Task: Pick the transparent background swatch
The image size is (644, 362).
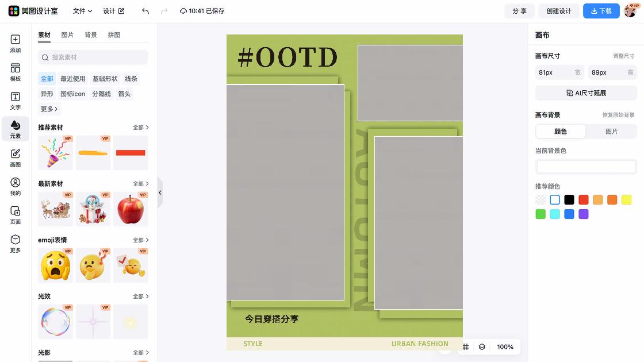Action: (x=540, y=200)
